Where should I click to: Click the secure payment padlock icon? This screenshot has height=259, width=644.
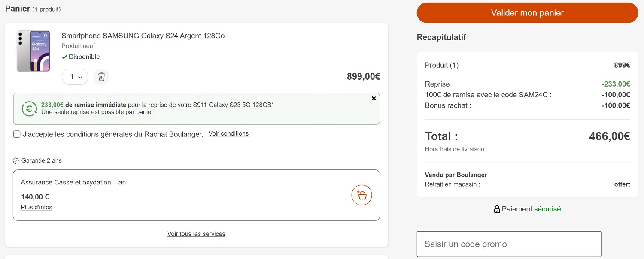(497, 209)
